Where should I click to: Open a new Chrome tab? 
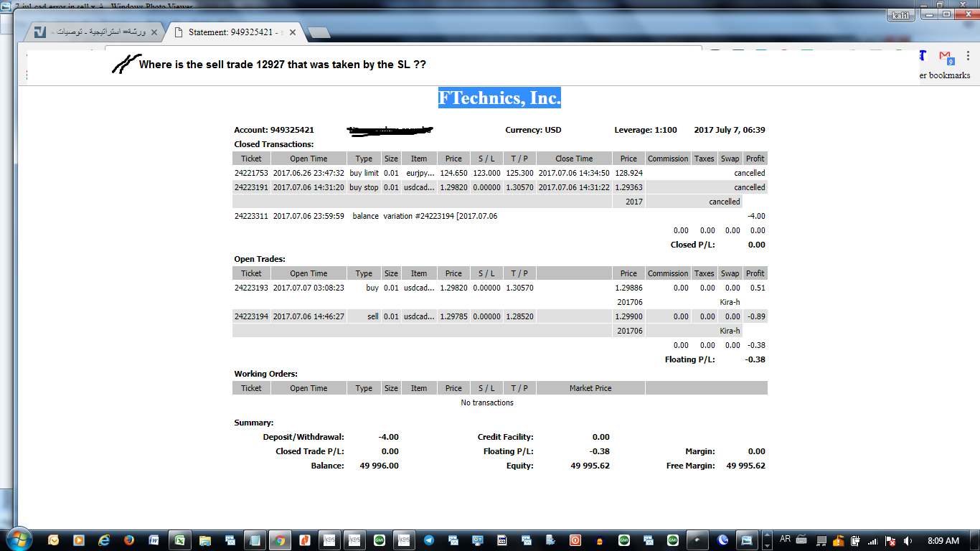coord(319,32)
